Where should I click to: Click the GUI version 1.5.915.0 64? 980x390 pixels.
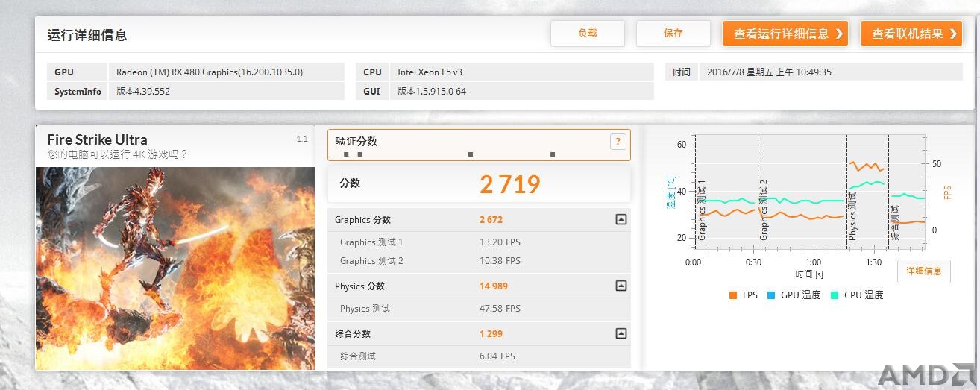(432, 92)
